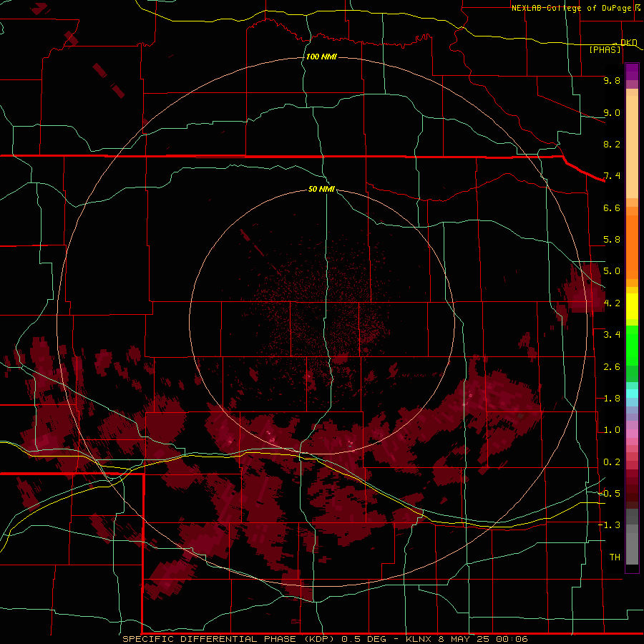The width and height of the screenshot is (644, 644).
Task: Pick the orange band on the color bar
Action: 632,248
